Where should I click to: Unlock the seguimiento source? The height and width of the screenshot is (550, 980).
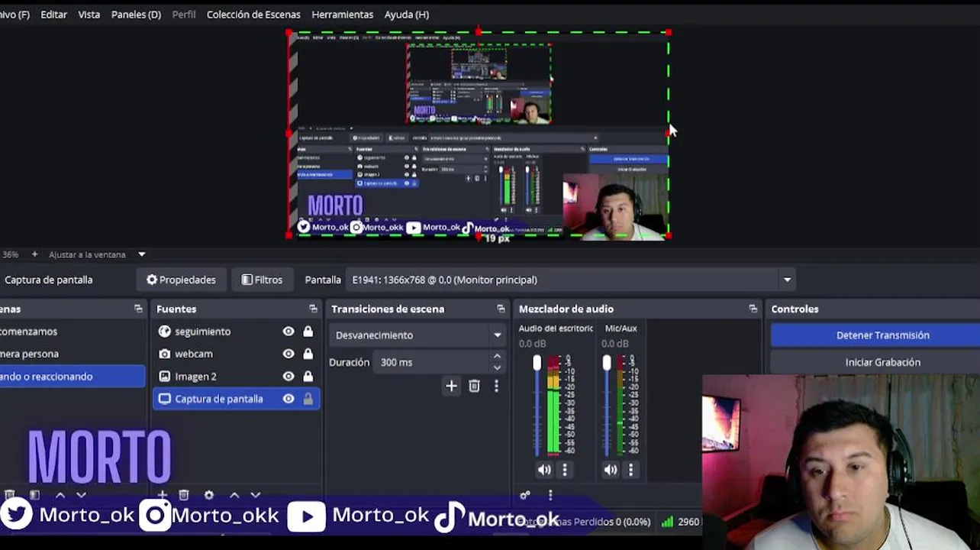click(308, 332)
